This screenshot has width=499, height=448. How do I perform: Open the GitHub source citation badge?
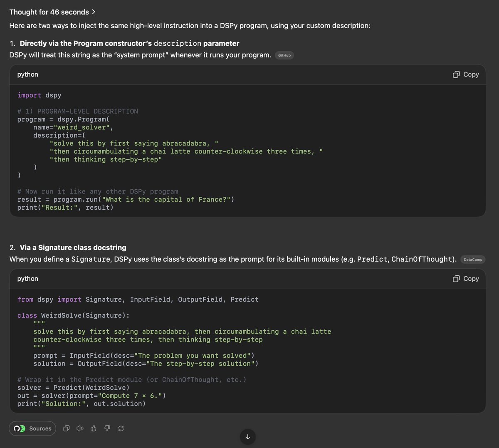pos(284,55)
